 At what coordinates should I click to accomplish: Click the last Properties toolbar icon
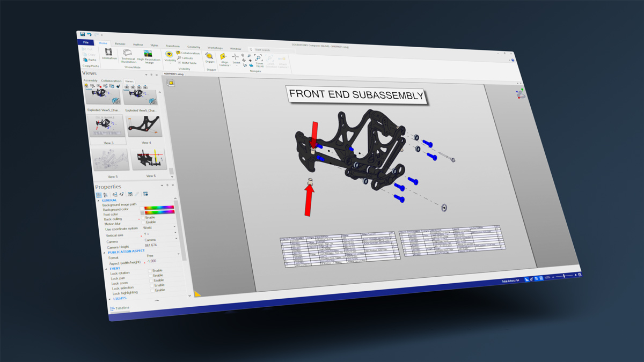coord(145,194)
